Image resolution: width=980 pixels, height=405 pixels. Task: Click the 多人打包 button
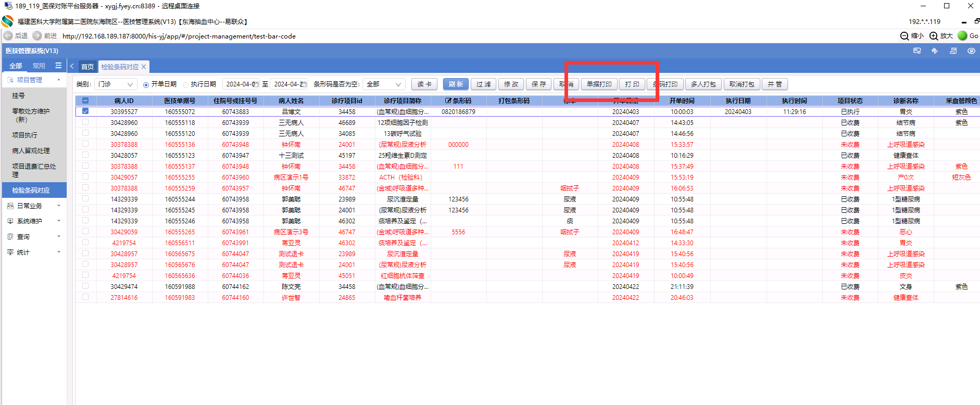(703, 84)
